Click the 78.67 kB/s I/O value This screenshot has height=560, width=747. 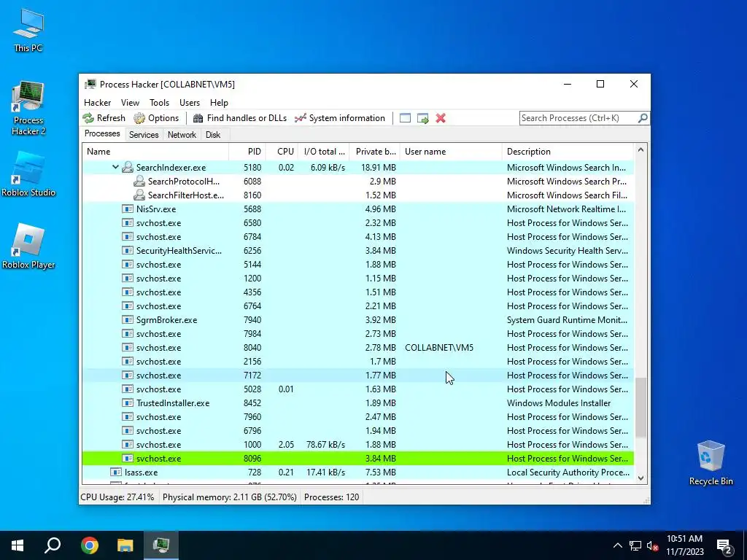[325, 444]
